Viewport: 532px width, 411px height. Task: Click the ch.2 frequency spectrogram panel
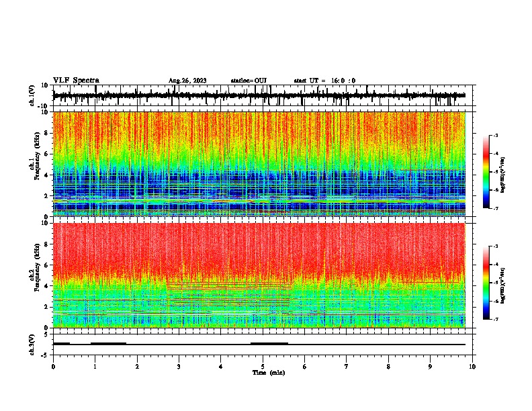click(259, 275)
